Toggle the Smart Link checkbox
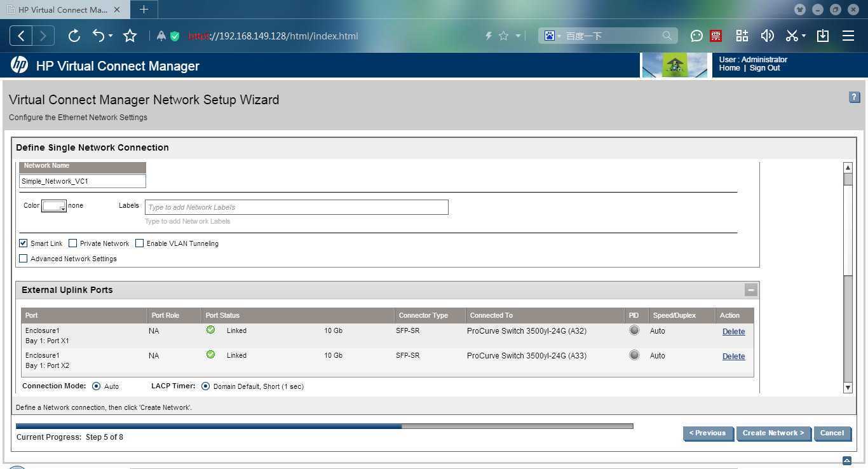Image resolution: width=868 pixels, height=469 pixels. pyautogui.click(x=24, y=243)
